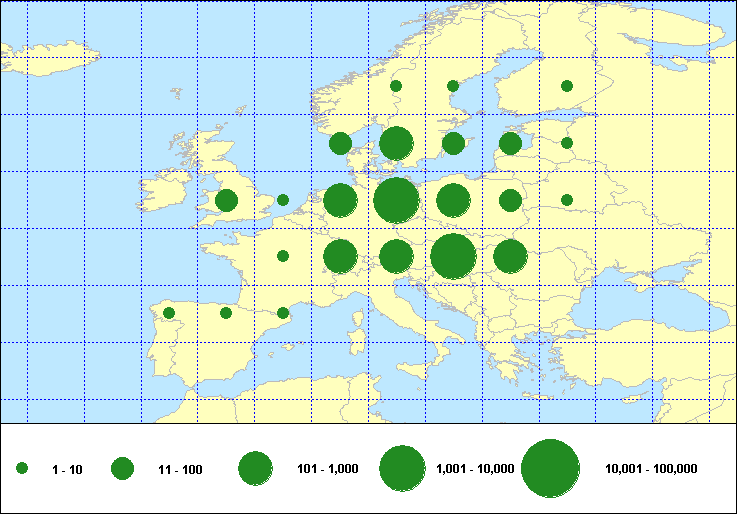
Task: Click the small dot in central France
Action: 283,256
